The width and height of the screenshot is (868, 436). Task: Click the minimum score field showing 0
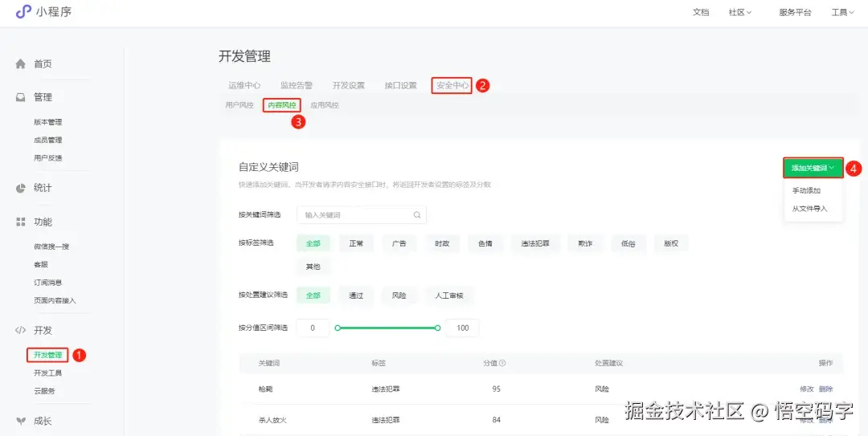tap(313, 328)
